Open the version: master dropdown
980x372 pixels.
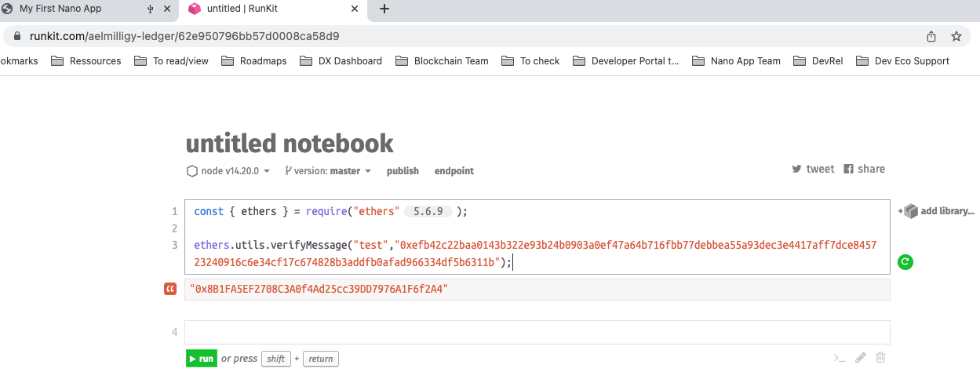coord(328,170)
